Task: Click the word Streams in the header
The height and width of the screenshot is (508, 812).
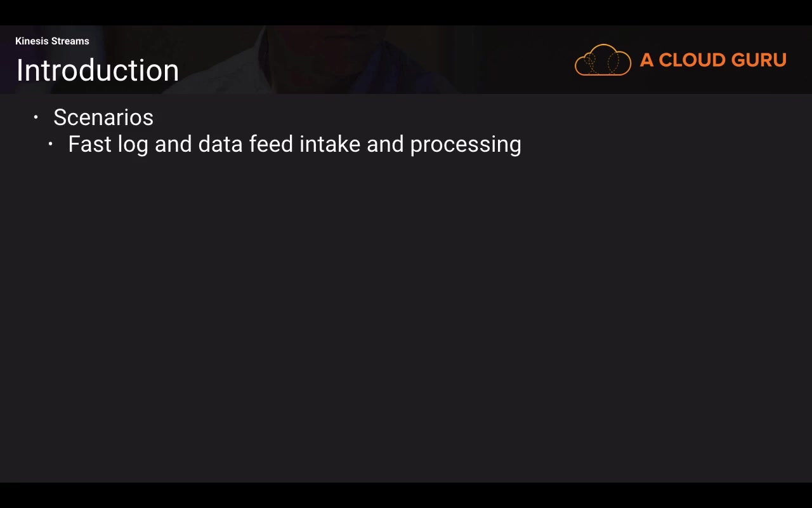Action: click(x=70, y=41)
